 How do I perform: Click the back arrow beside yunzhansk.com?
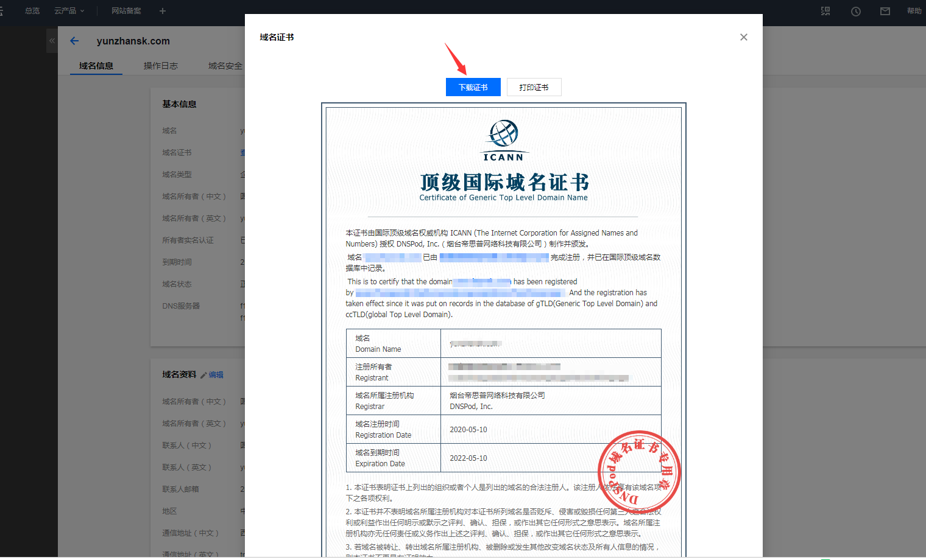[74, 41]
